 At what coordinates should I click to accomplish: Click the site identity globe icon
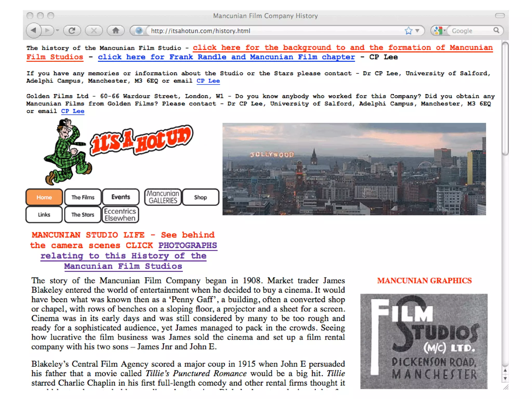click(139, 31)
